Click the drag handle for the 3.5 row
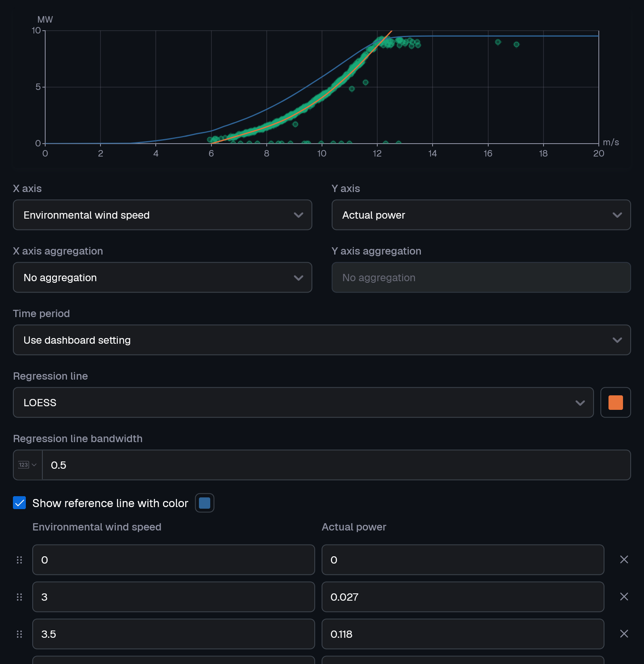 point(19,634)
